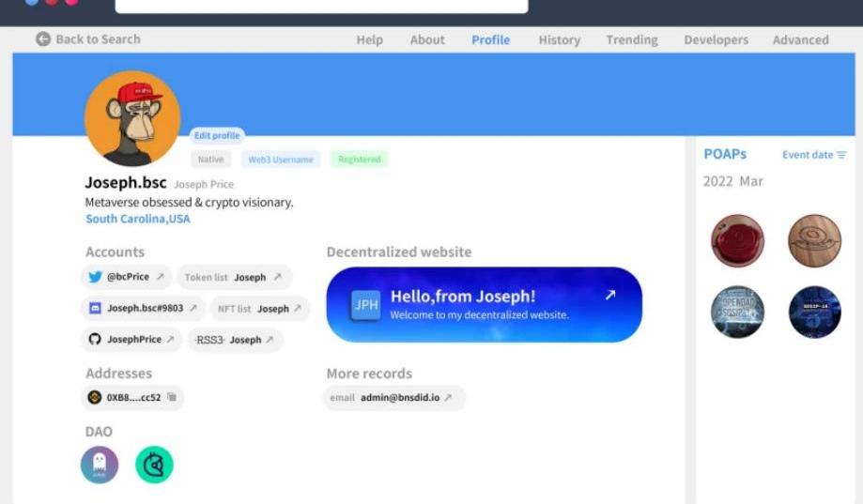The width and height of the screenshot is (863, 504).
Task: Switch to the Profile tab
Action: (490, 39)
